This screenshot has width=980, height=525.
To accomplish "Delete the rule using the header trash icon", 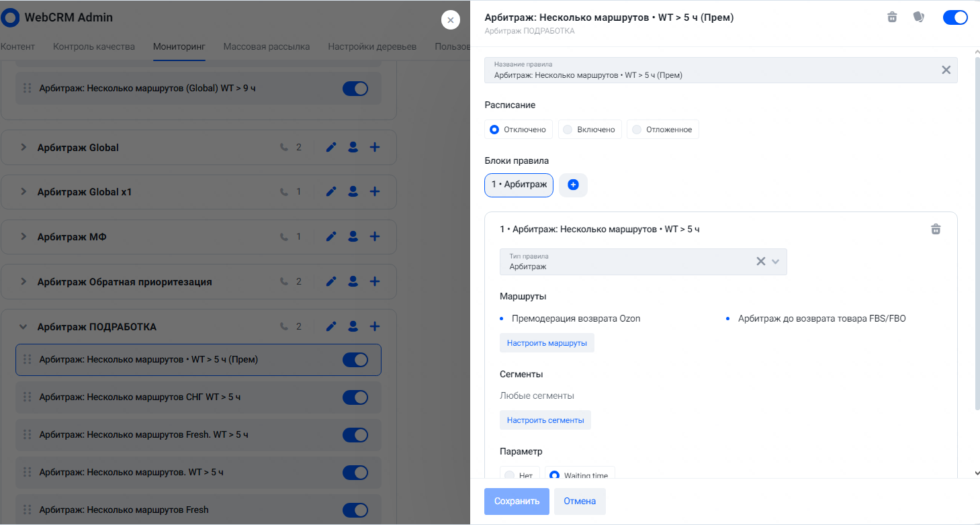I will pos(892,17).
